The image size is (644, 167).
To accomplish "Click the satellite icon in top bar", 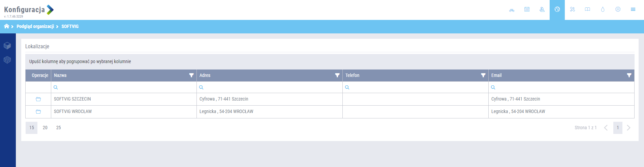I will (x=572, y=9).
